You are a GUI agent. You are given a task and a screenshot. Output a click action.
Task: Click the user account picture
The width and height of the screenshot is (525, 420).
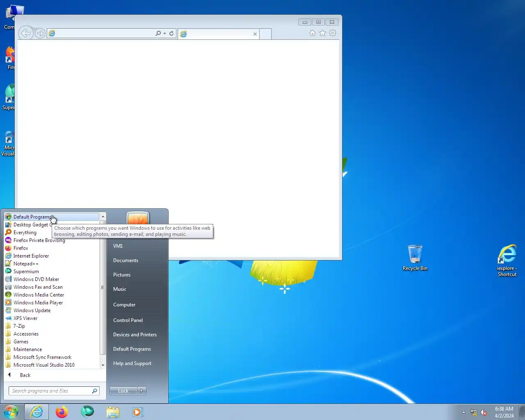(138, 219)
